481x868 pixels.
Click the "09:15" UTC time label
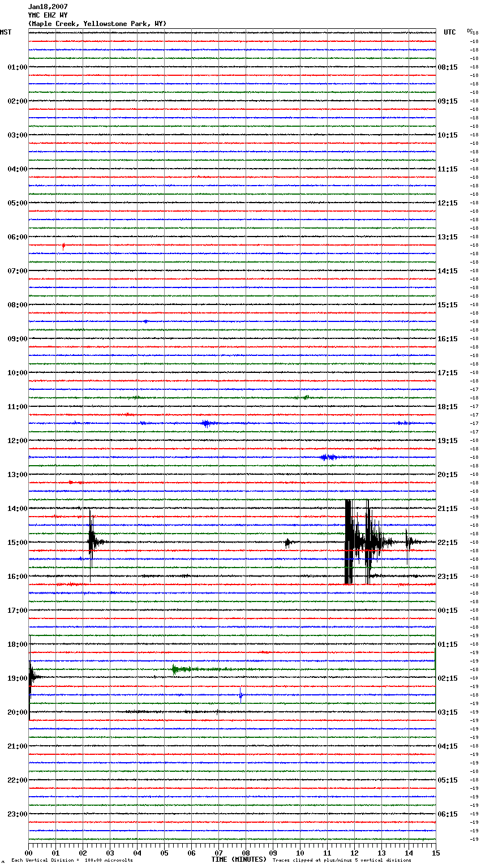[x=448, y=101]
